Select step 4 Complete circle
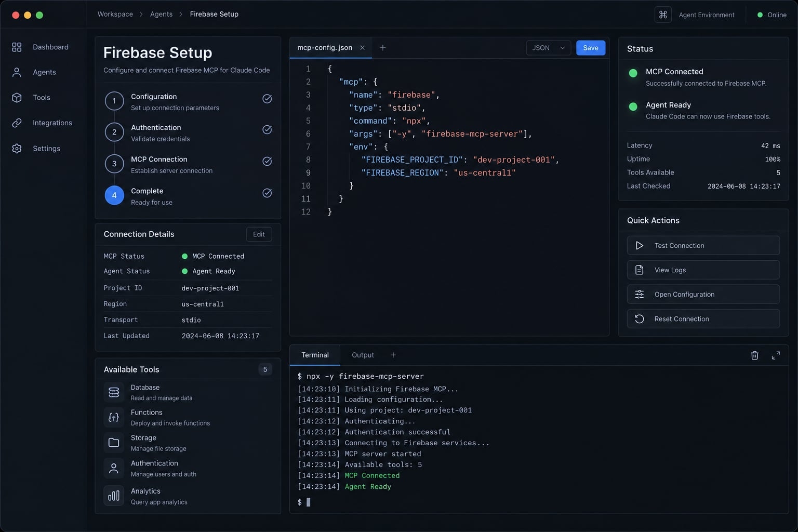Image resolution: width=798 pixels, height=532 pixels. click(x=114, y=195)
